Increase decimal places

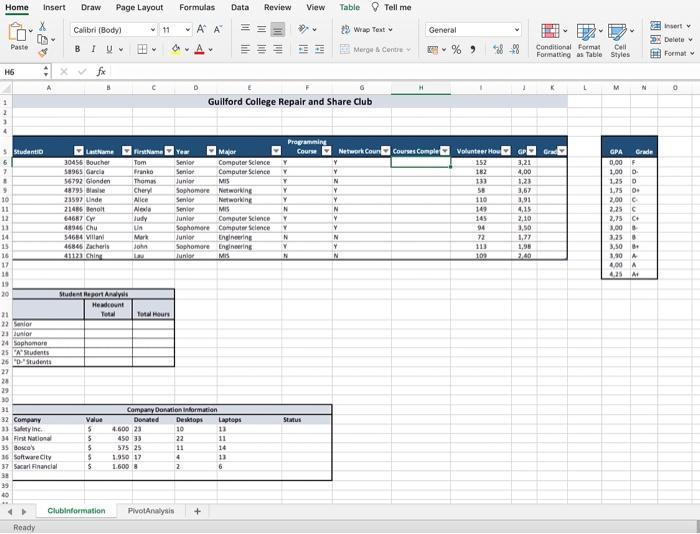click(498, 49)
